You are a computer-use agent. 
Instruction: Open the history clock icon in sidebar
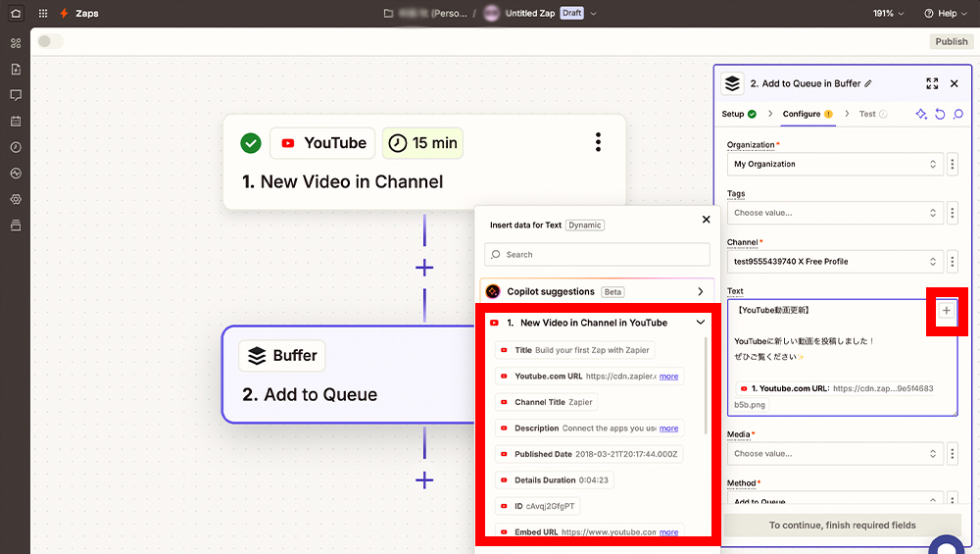16,147
